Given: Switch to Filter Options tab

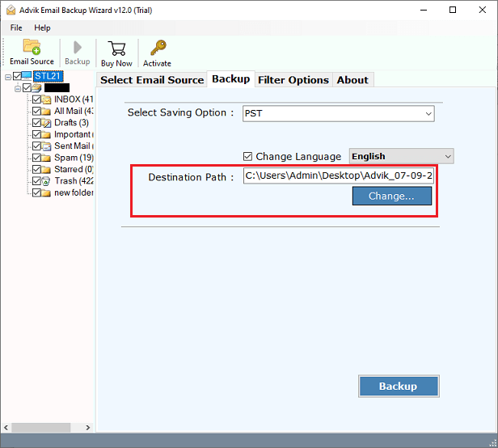Looking at the screenshot, I should point(293,80).
